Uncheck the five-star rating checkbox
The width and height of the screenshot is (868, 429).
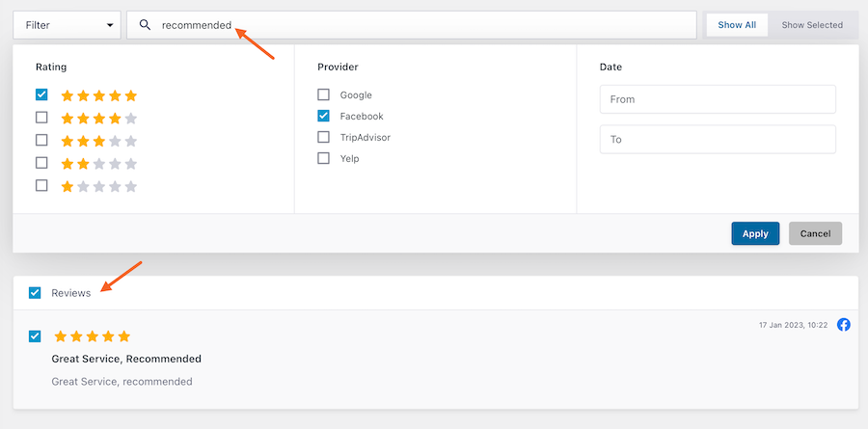[41, 95]
